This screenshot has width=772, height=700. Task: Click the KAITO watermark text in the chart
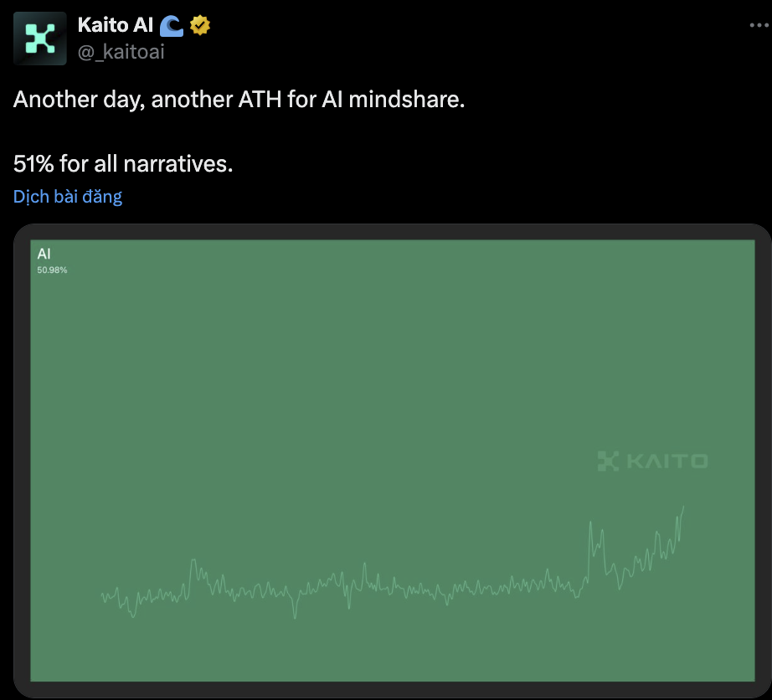(667, 461)
